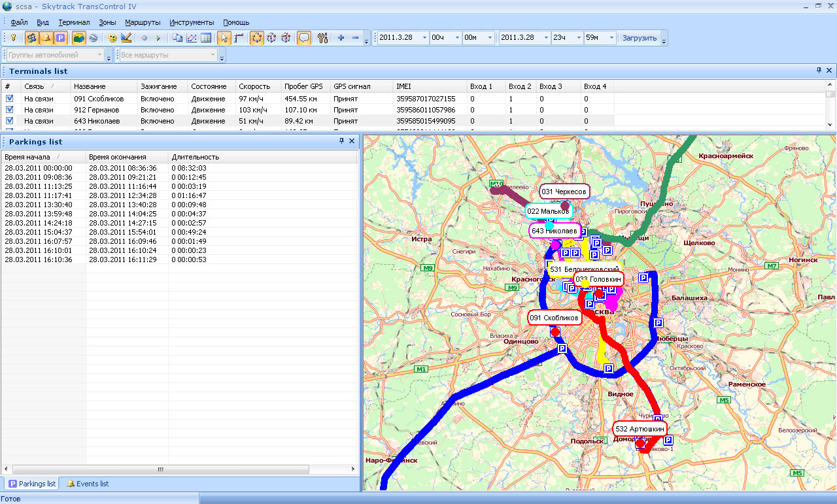The image size is (837, 504).
Task: Click the parking 'P' toolbar icon
Action: 60,38
